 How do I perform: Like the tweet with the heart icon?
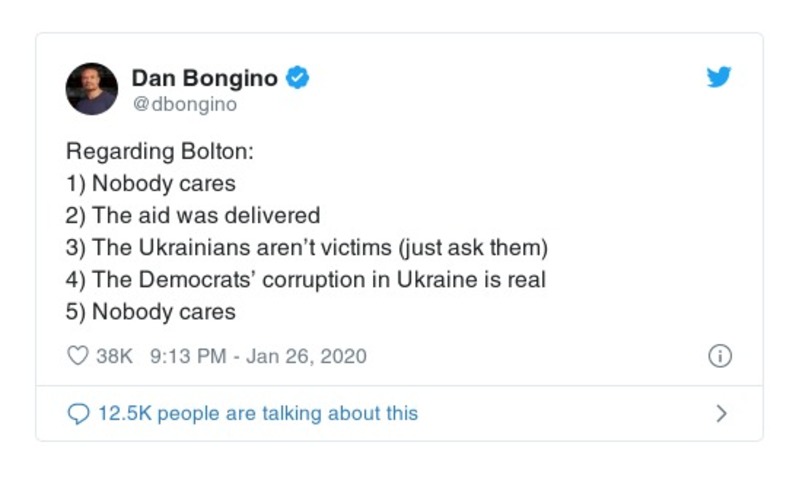point(77,355)
